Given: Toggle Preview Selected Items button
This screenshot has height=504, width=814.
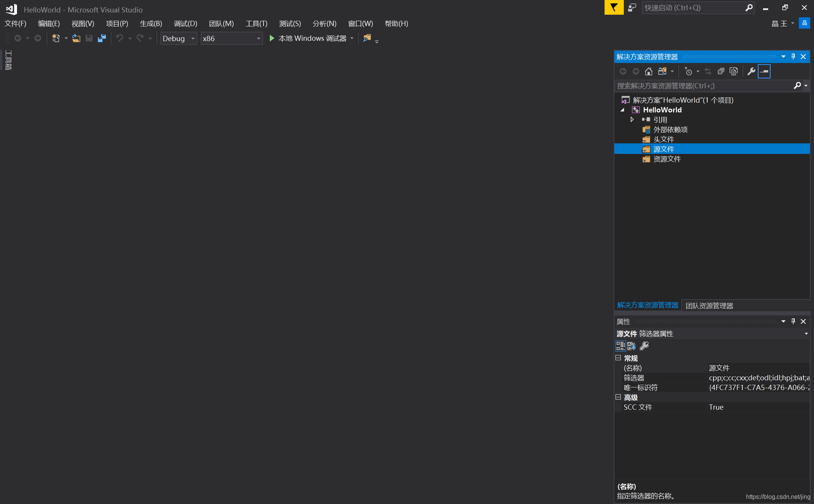Looking at the screenshot, I should pos(764,71).
